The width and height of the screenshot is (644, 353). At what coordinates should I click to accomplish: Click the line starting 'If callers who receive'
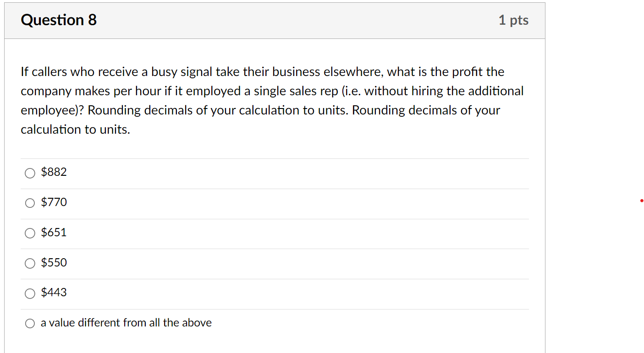point(262,72)
